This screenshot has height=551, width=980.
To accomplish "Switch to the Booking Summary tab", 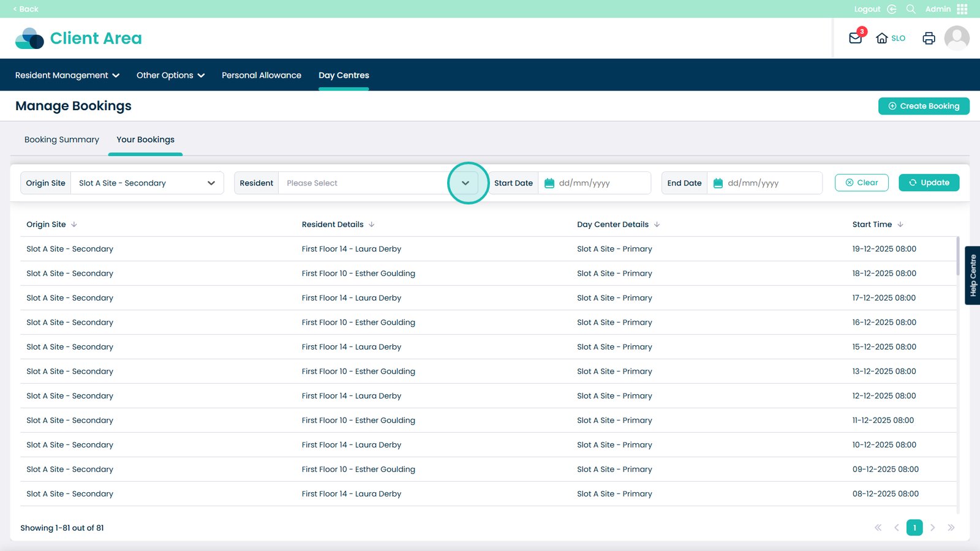I will pyautogui.click(x=62, y=140).
